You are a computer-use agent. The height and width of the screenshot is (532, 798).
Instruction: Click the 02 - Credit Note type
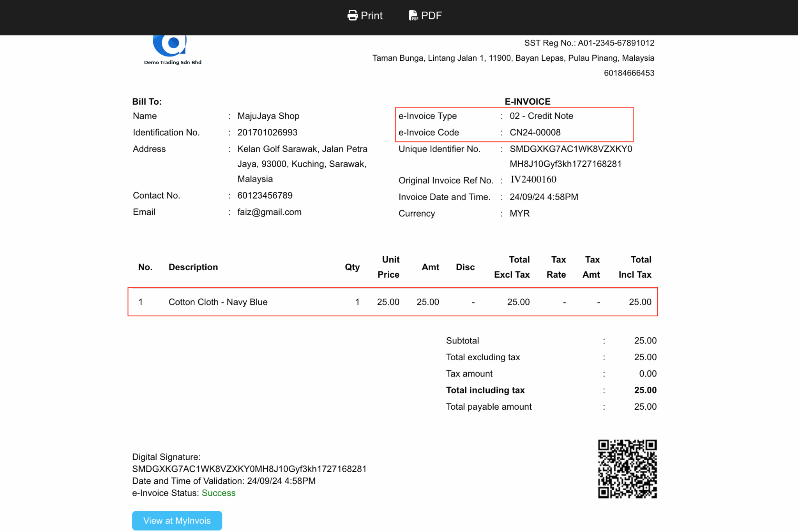coord(541,116)
